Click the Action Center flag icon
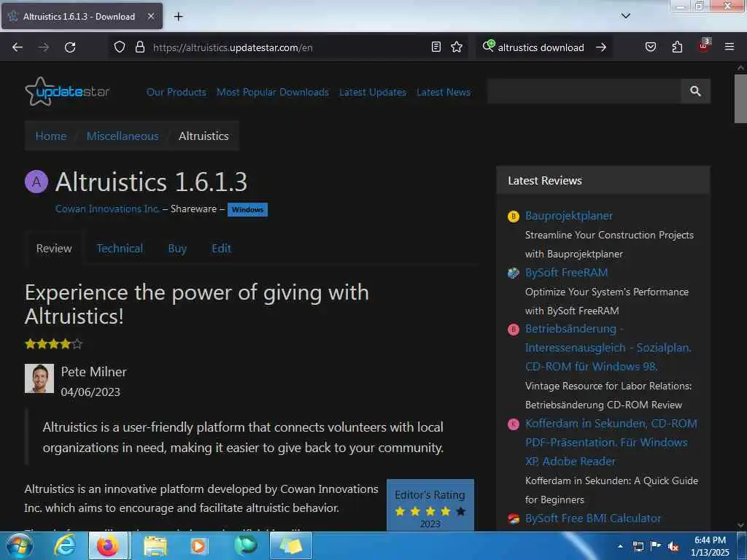Image resolution: width=747 pixels, height=560 pixels. [656, 546]
